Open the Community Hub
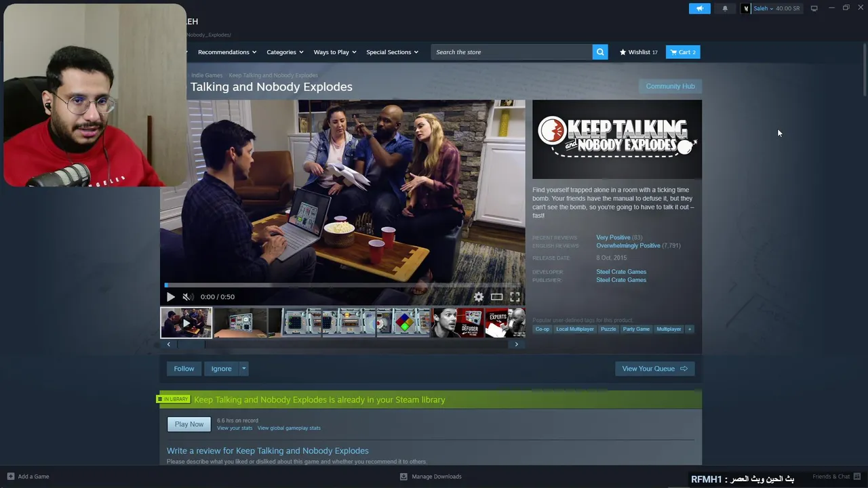The width and height of the screenshot is (868, 488). click(x=670, y=86)
